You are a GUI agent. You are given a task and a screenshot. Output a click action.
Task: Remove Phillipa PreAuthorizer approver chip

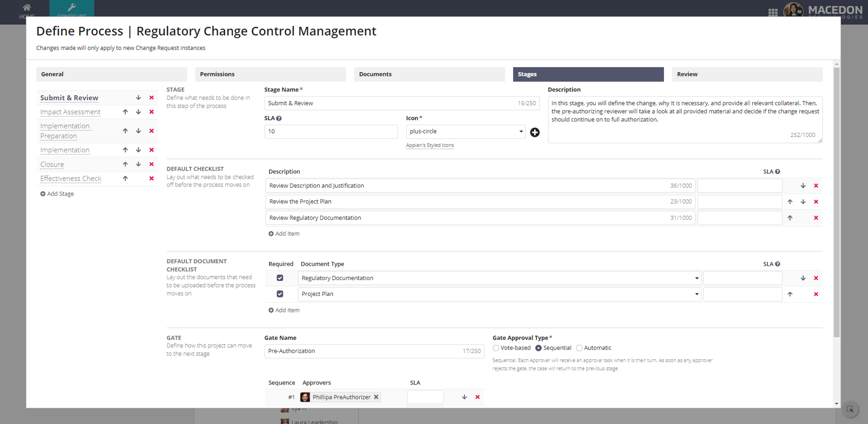tap(376, 397)
